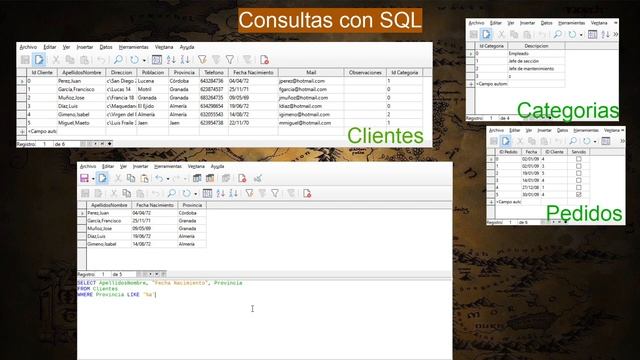Click Sort Ascending icon in query results toolbar
The image size is (640, 360).
pyautogui.click(x=220, y=193)
